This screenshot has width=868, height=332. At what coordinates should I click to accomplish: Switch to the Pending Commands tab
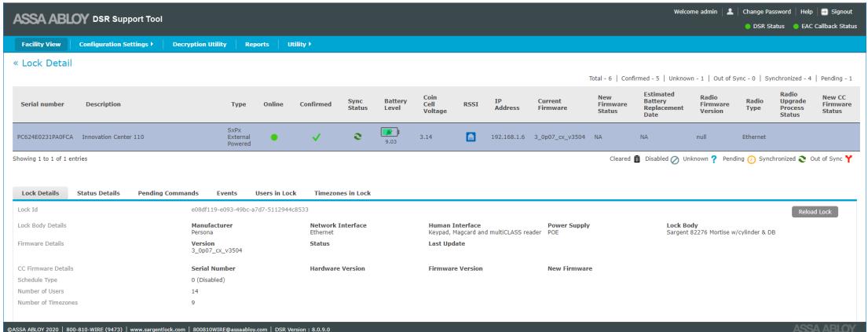[168, 193]
